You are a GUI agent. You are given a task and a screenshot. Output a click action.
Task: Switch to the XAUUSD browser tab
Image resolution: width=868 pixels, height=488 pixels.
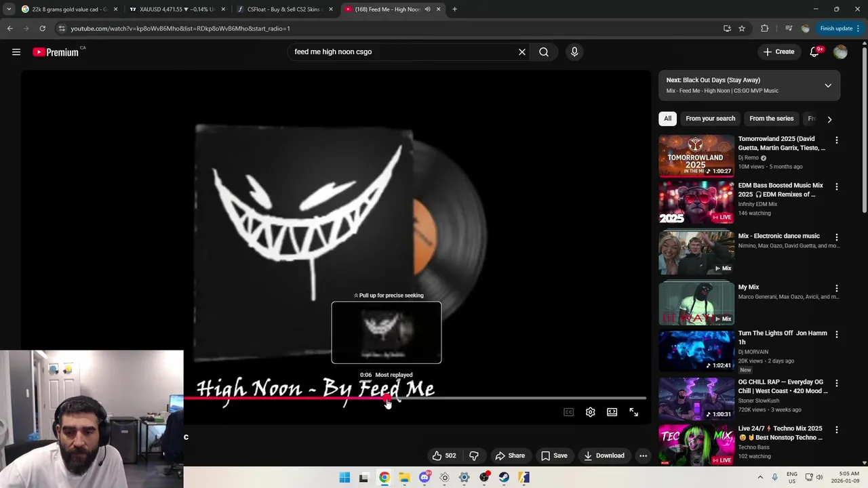click(176, 9)
